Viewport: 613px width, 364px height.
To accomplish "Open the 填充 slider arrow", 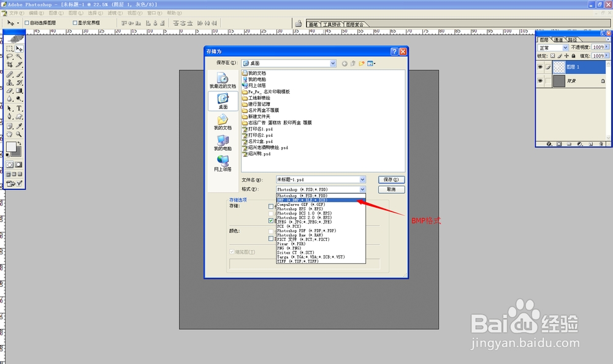I will click(x=607, y=56).
